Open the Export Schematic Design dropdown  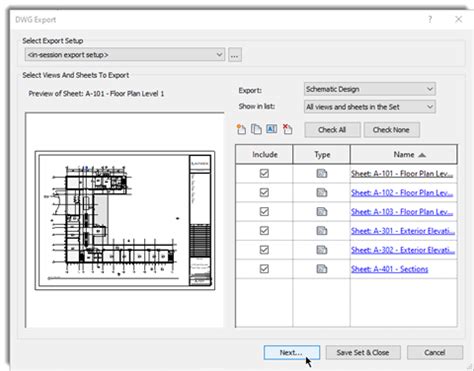(x=370, y=89)
